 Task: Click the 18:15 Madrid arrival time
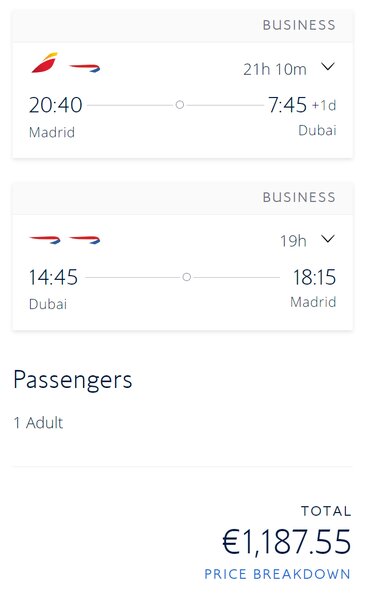pyautogui.click(x=314, y=277)
